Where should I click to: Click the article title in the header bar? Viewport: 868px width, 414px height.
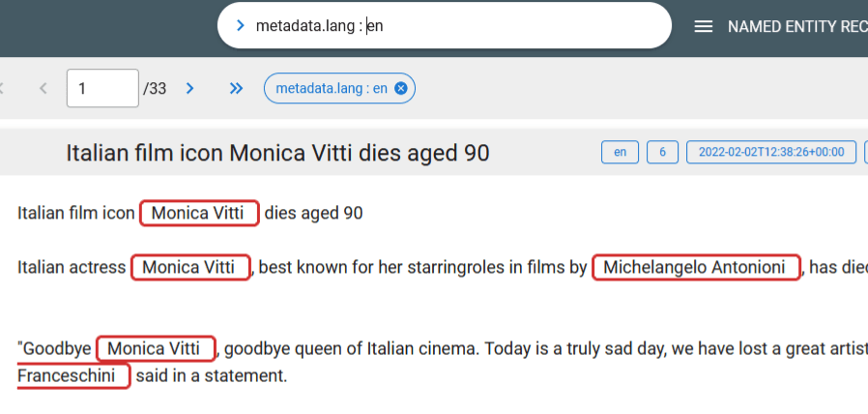277,152
